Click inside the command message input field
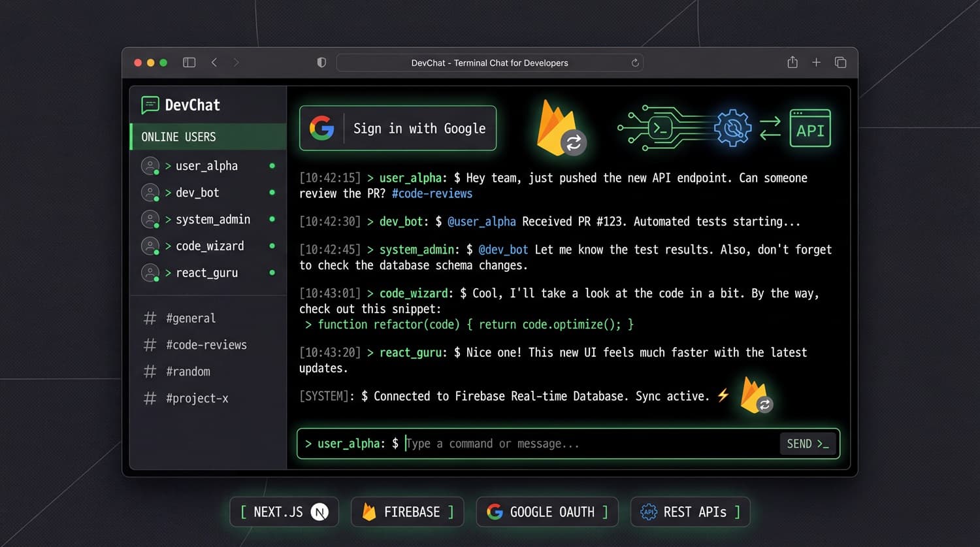 (523, 444)
